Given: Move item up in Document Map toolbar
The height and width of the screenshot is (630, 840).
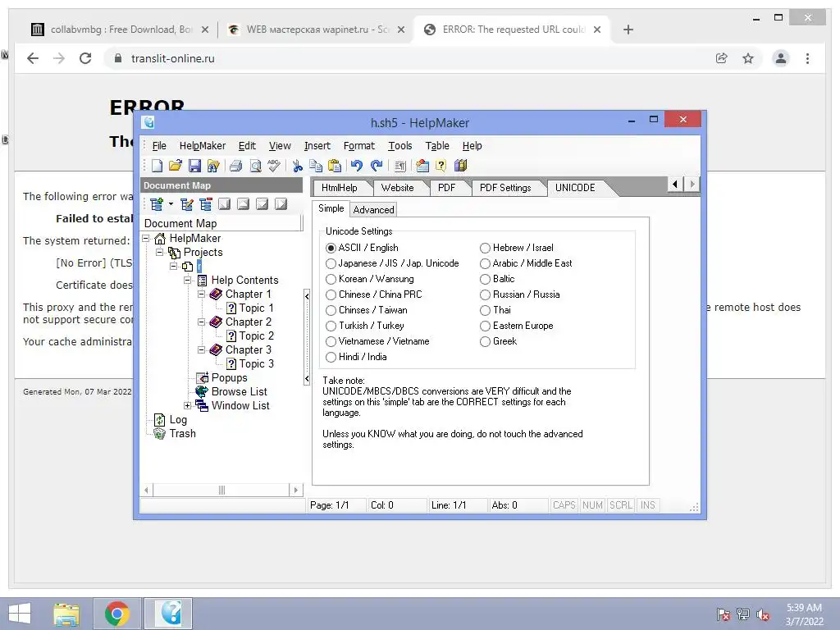Looking at the screenshot, I should [243, 204].
